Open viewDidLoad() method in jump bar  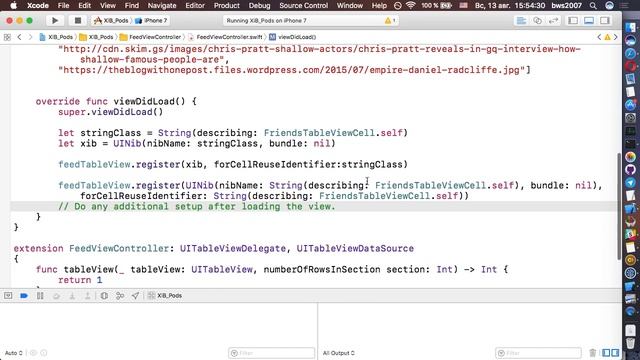point(293,37)
